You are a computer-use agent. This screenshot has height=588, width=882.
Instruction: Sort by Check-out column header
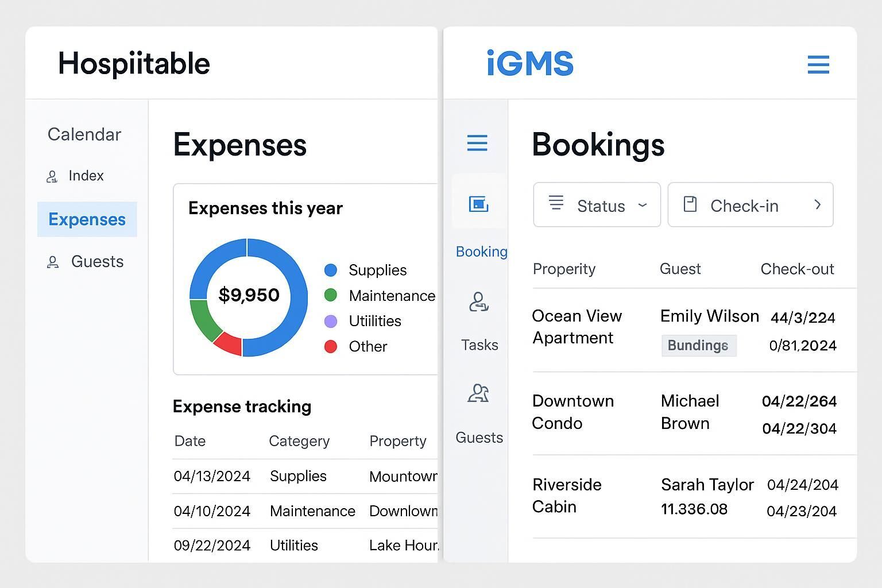click(x=797, y=269)
